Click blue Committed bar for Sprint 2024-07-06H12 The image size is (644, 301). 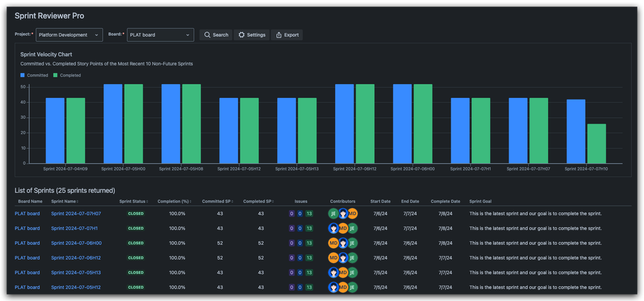(x=345, y=124)
